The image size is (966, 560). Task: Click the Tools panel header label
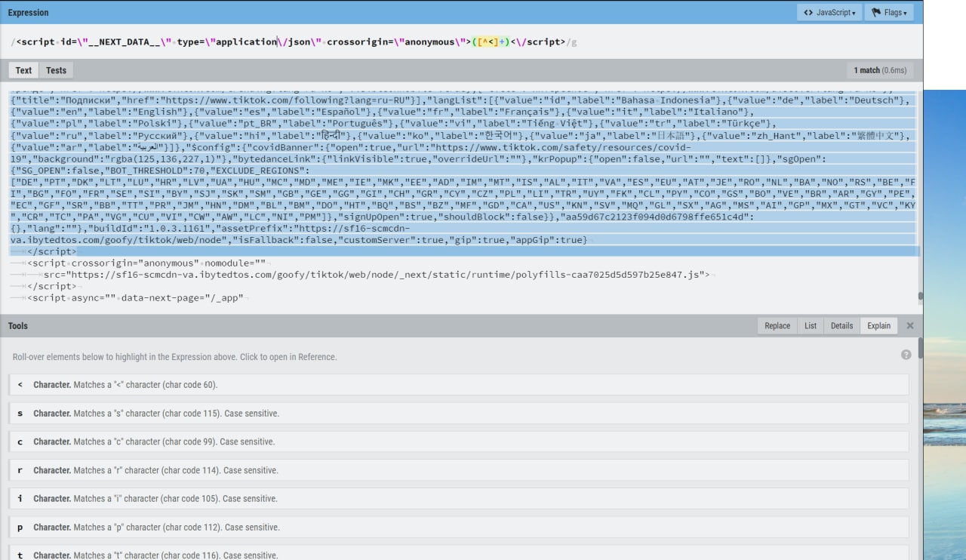[18, 326]
